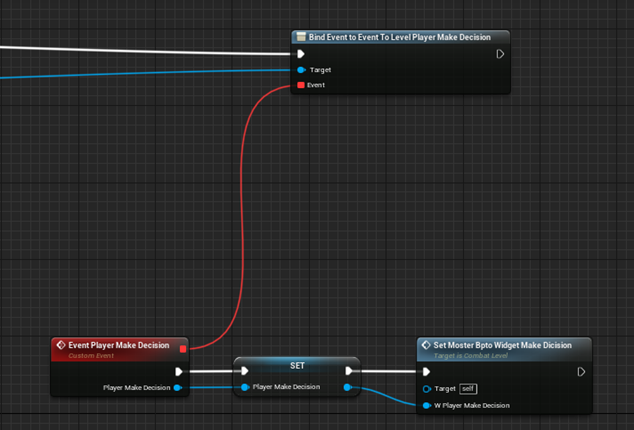Click the execution output pin of Event Player Make Decision
The image size is (634, 430).
click(179, 371)
